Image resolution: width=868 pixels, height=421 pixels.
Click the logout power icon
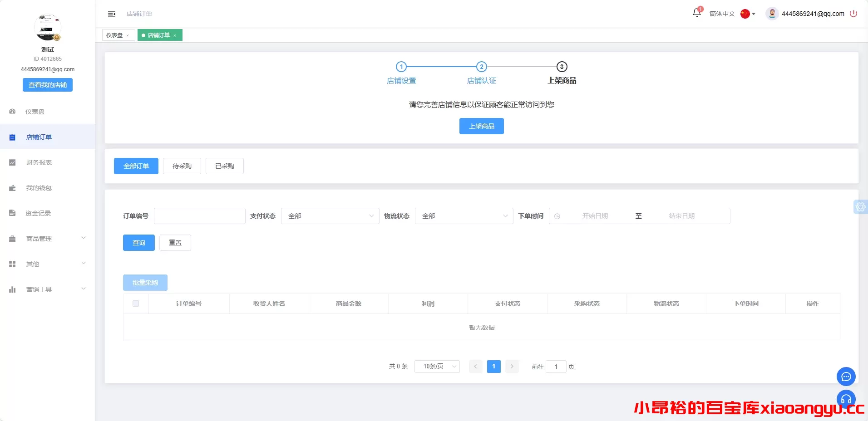854,14
